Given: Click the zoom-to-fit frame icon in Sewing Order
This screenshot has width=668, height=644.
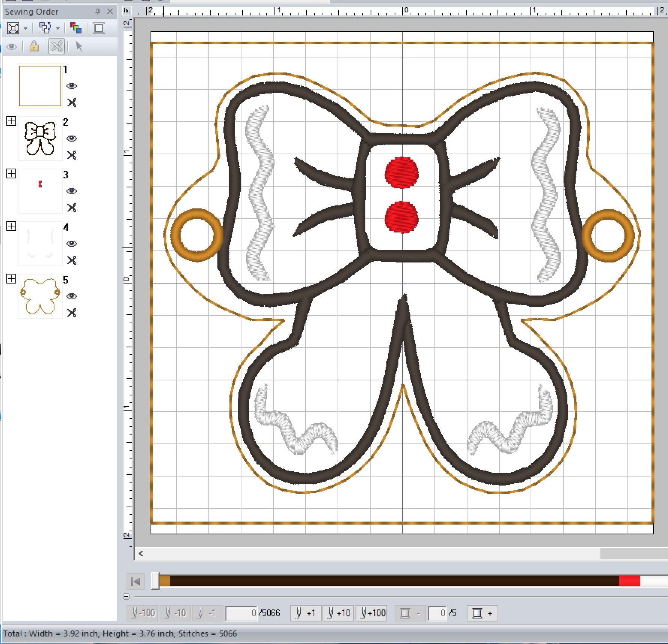Looking at the screenshot, I should point(13,28).
